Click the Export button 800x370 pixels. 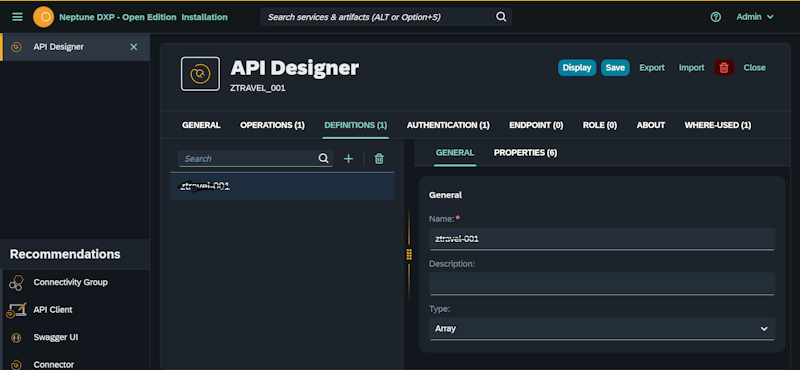click(x=652, y=67)
